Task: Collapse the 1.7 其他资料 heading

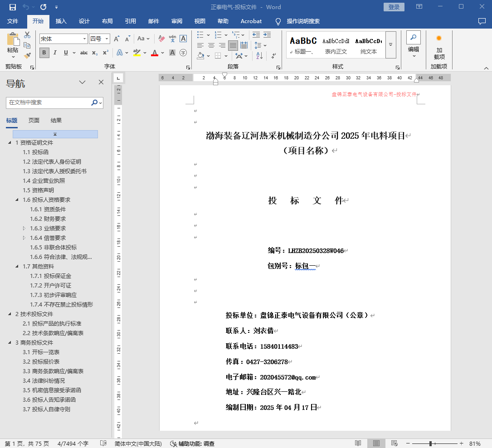Action: [17, 266]
